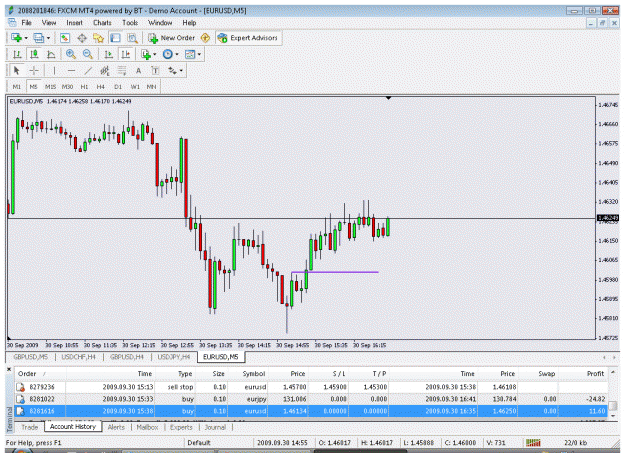Select the history row for order 8281616
Viewport: 625px width, 453px height.
[311, 411]
